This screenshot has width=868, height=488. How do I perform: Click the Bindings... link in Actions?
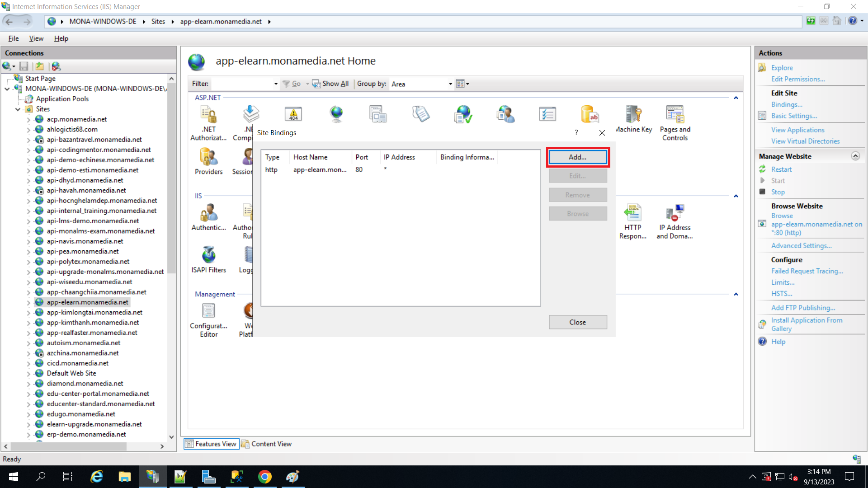pos(787,104)
